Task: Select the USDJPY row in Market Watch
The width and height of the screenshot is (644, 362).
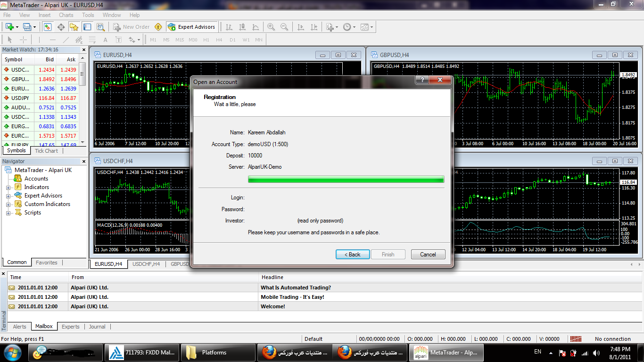Action: click(x=41, y=98)
